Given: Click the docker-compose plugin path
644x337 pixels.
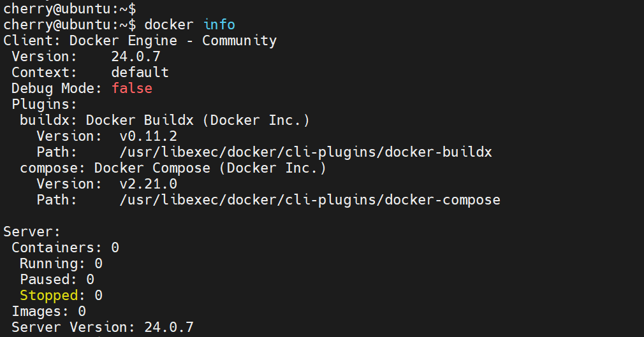Looking at the screenshot, I should click(x=309, y=200).
